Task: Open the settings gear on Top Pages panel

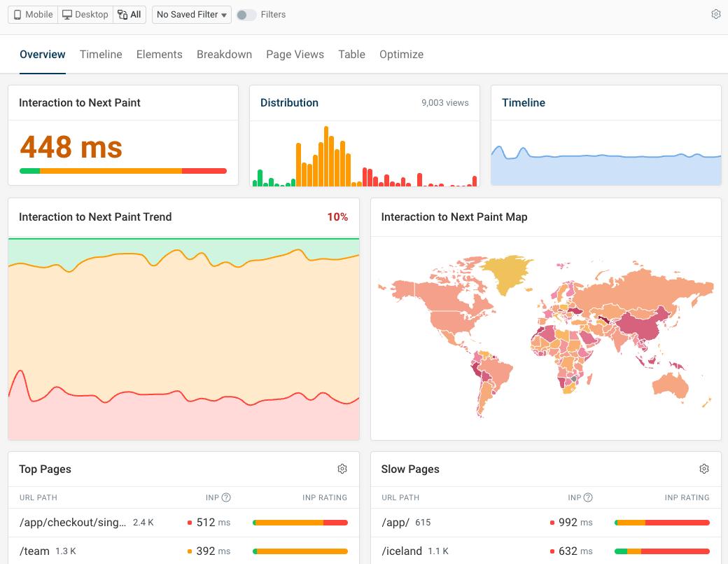Action: (x=342, y=469)
